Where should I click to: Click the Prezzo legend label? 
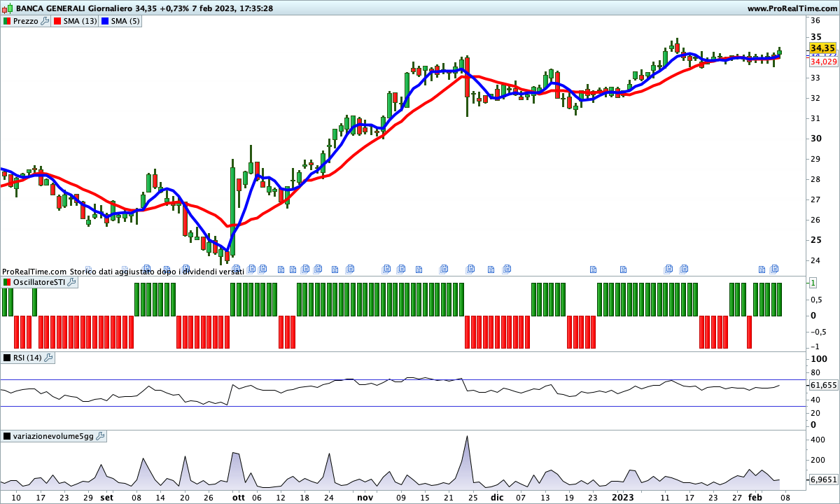pos(26,21)
